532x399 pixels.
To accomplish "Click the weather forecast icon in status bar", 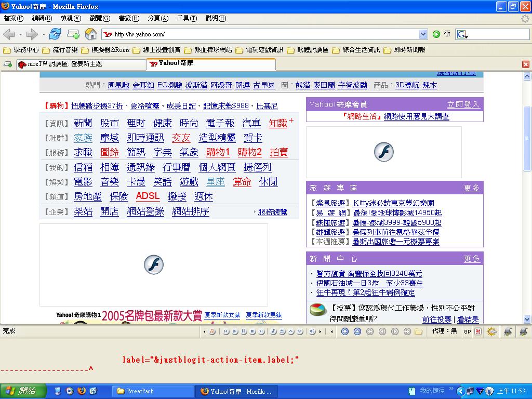I will tap(491, 331).
